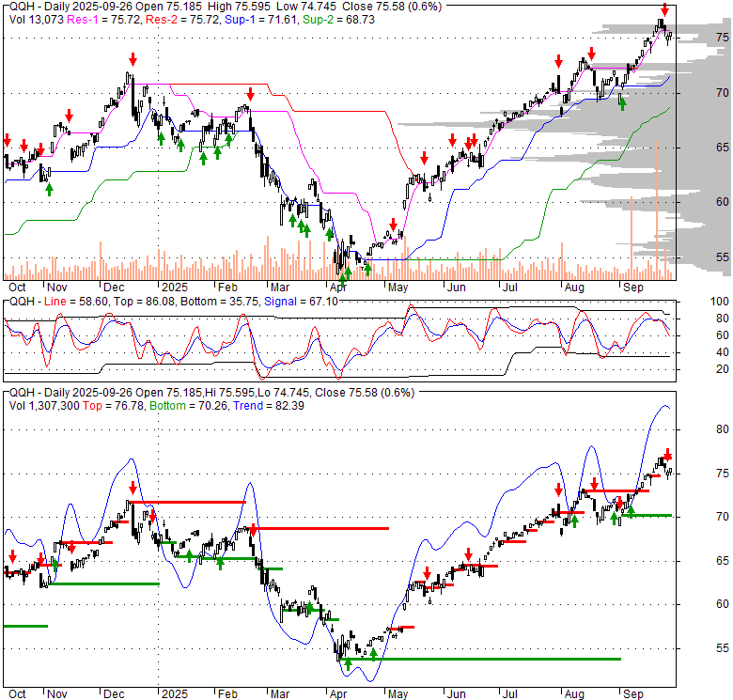Click the '2025' label on bottom chart time axis
This screenshot has height=700, width=733.
(175, 694)
